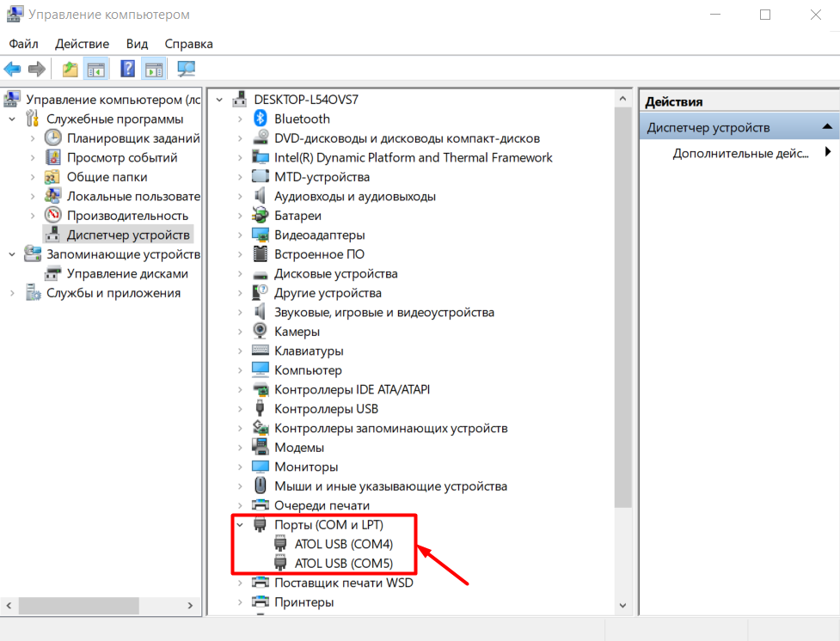Click the ATOL USB (COM5) port icon
The height and width of the screenshot is (641, 840).
280,563
